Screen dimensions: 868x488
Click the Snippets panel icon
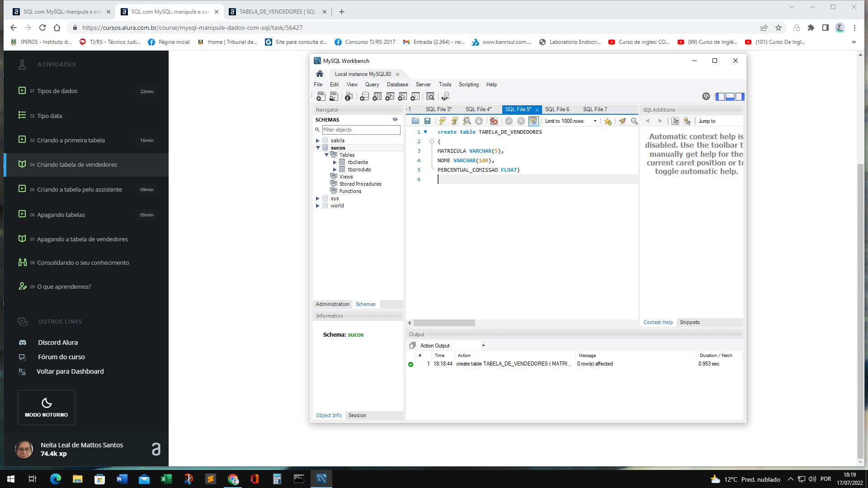[690, 322]
